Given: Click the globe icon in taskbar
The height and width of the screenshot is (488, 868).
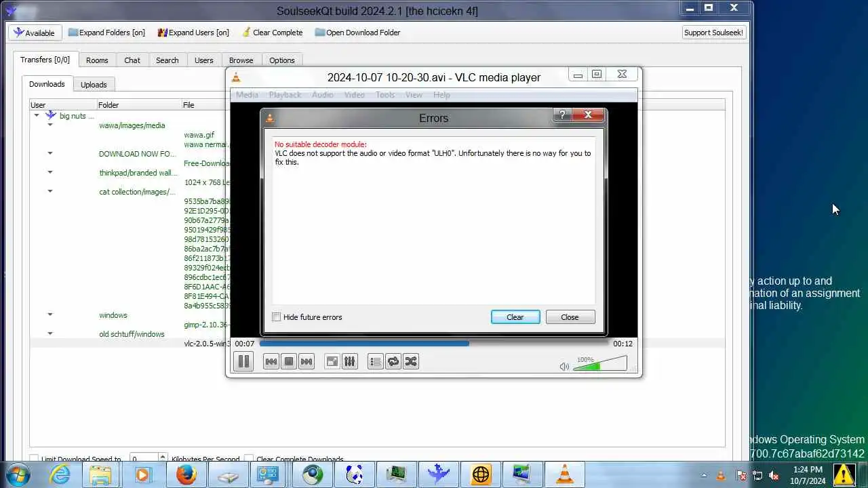Looking at the screenshot, I should tap(480, 474).
